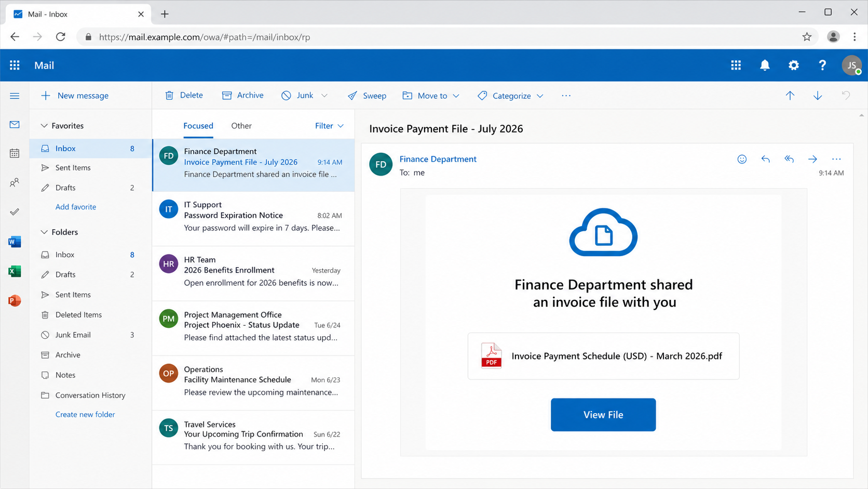Bookmark this page with the star

tap(807, 37)
